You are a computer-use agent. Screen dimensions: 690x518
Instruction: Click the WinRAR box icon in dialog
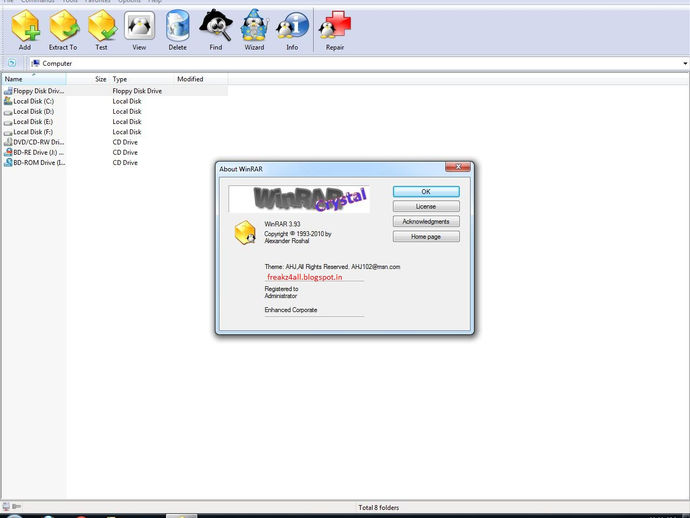pyautogui.click(x=245, y=232)
